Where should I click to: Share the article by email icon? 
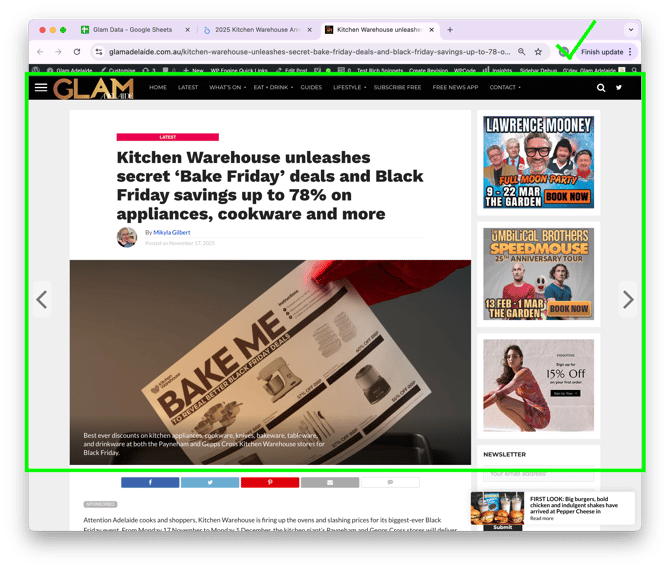[x=330, y=482]
